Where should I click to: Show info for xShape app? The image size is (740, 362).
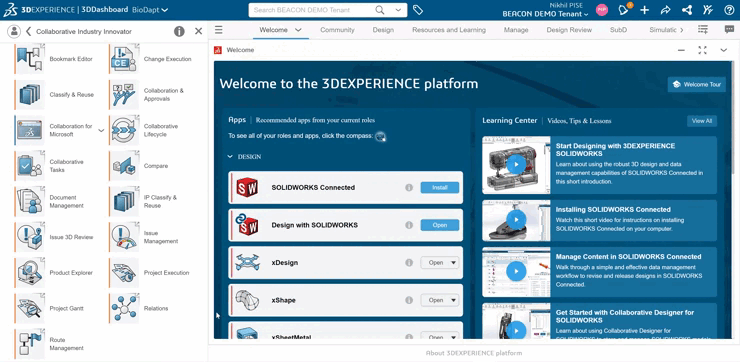(409, 300)
